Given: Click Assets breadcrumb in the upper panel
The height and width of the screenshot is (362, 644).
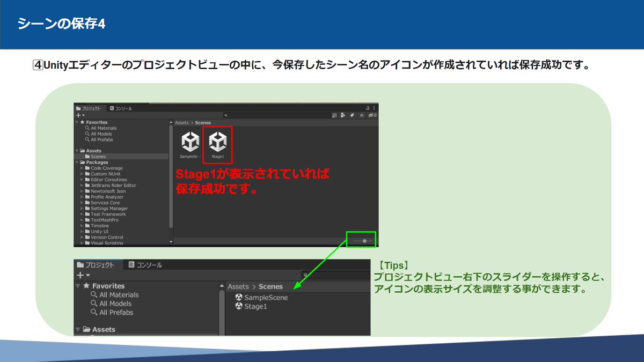Looking at the screenshot, I should 182,123.
